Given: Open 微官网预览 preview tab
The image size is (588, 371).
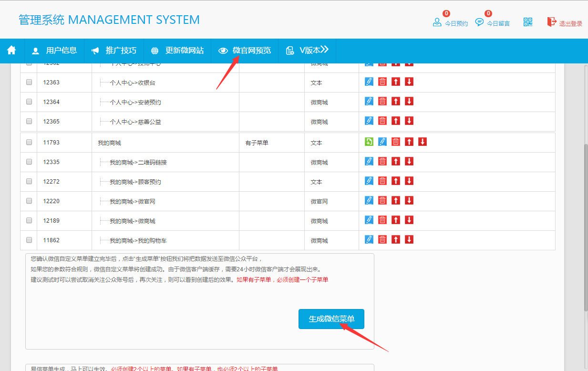Looking at the screenshot, I should point(245,51).
